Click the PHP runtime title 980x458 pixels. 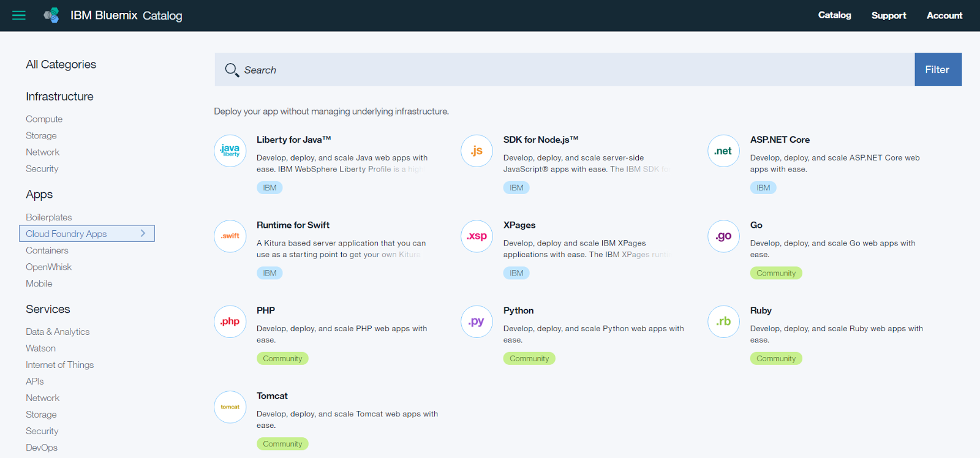(266, 310)
